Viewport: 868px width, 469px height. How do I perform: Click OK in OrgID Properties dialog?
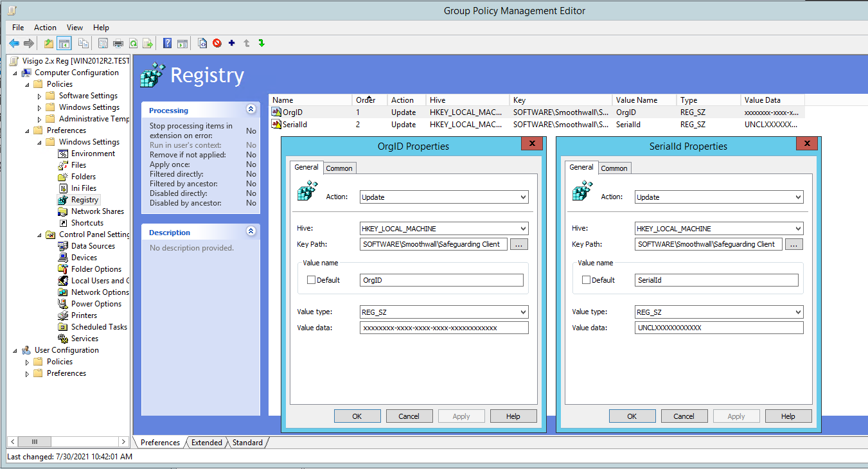[357, 416]
